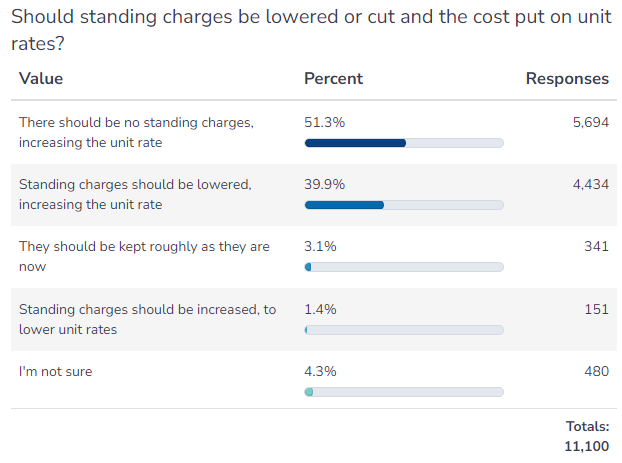Click the "I'm not sure" answer row
Screen dimensions: 622x463
click(x=314, y=379)
